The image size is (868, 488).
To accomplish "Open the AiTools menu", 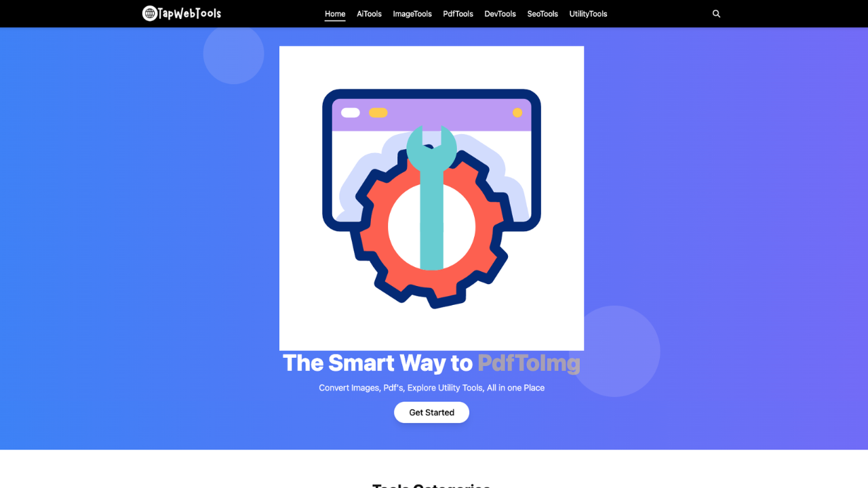I will tap(369, 14).
